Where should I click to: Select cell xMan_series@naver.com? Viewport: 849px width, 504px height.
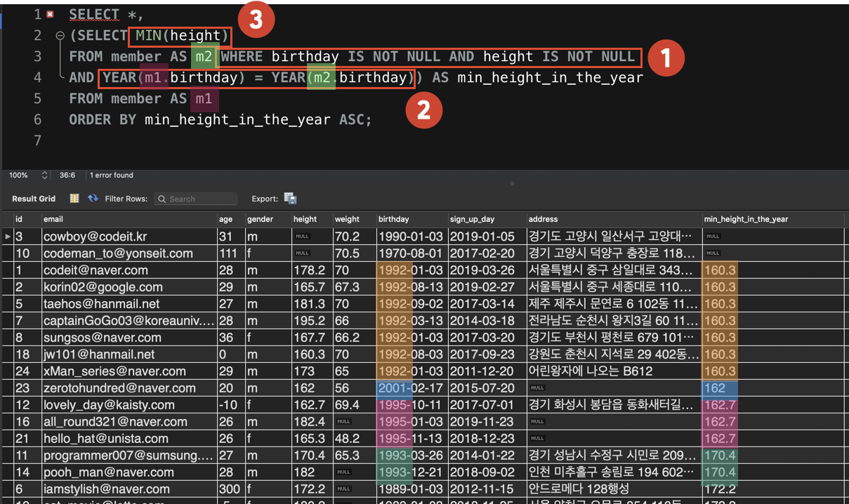(x=129, y=371)
